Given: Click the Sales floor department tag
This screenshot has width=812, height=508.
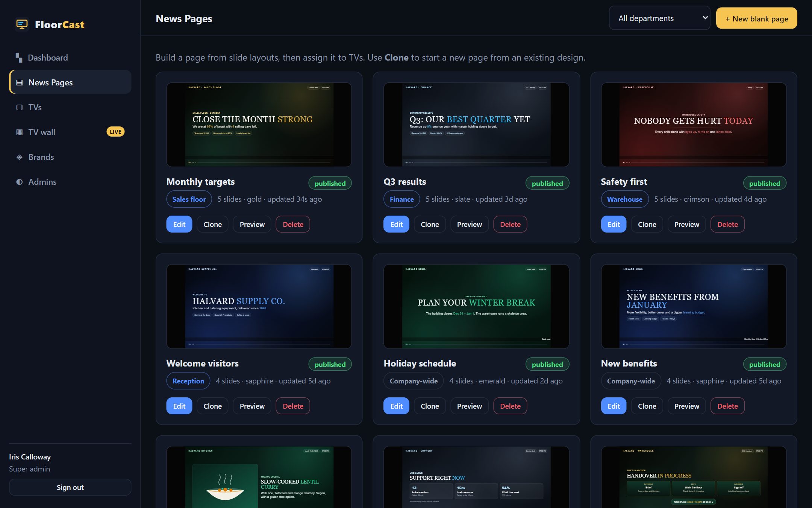Looking at the screenshot, I should tap(189, 199).
